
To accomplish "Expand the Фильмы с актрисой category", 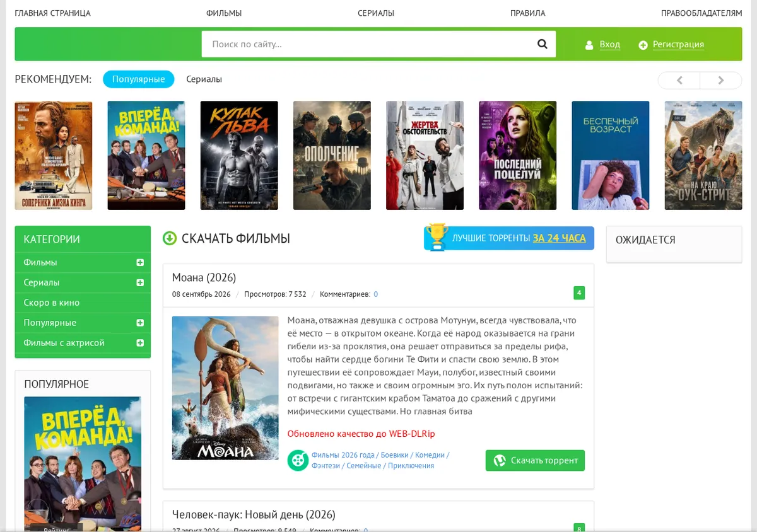I will coord(140,343).
